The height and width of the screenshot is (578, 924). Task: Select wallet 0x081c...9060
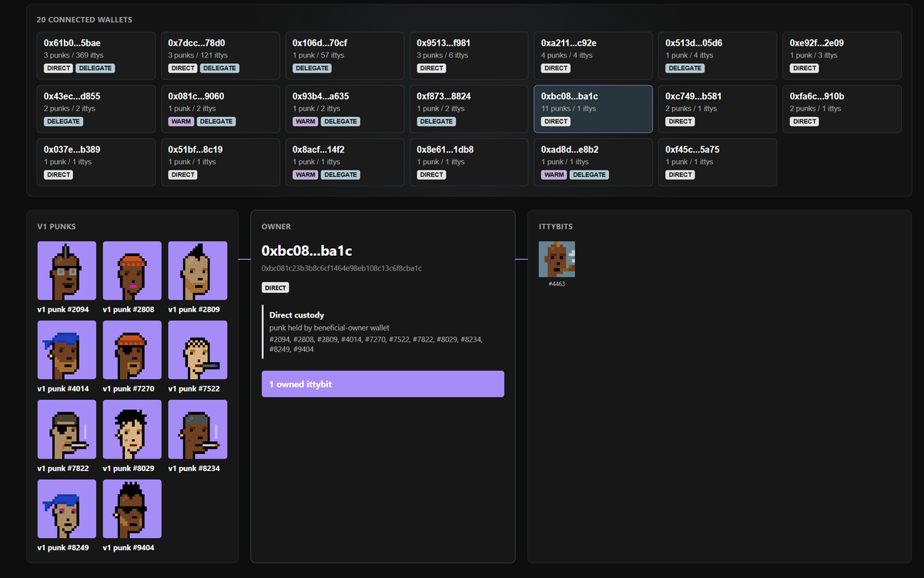click(x=220, y=109)
